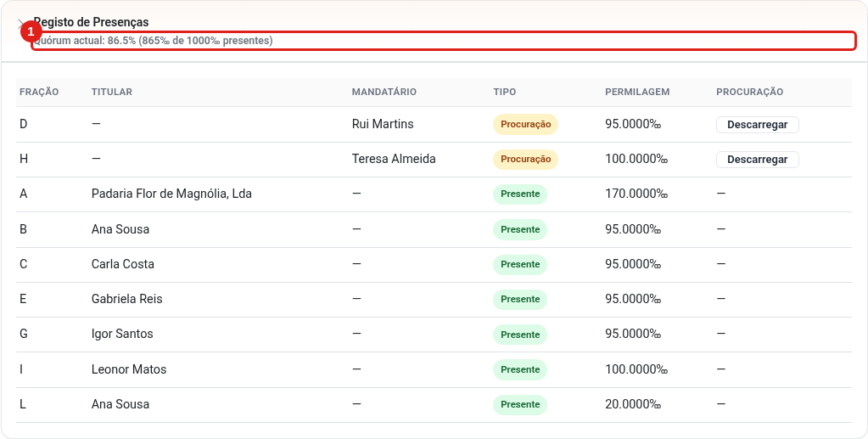Click fração letter I
The width and height of the screenshot is (868, 439).
point(21,369)
